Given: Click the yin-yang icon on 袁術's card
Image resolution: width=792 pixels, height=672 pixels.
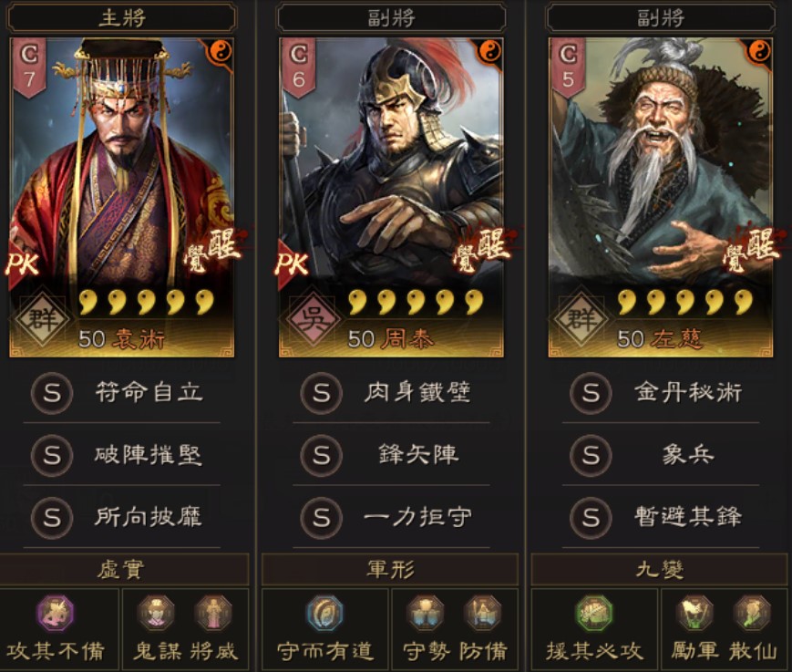Looking at the screenshot, I should [x=221, y=51].
